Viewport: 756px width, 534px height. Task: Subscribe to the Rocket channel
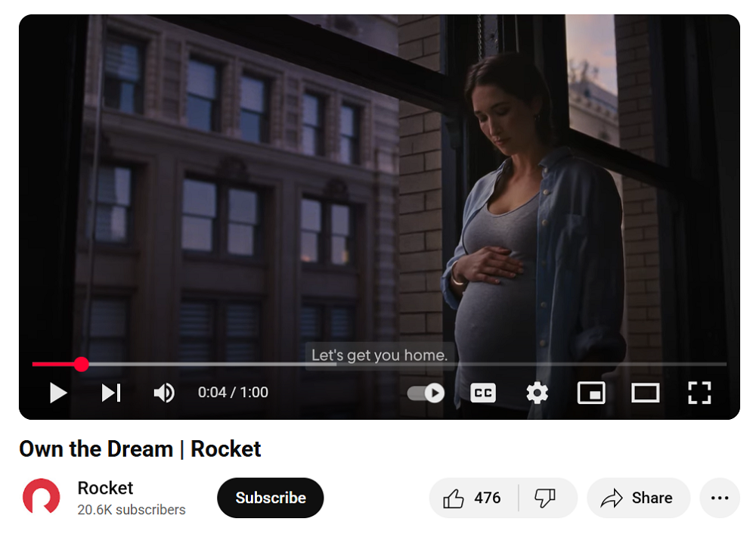click(x=270, y=498)
